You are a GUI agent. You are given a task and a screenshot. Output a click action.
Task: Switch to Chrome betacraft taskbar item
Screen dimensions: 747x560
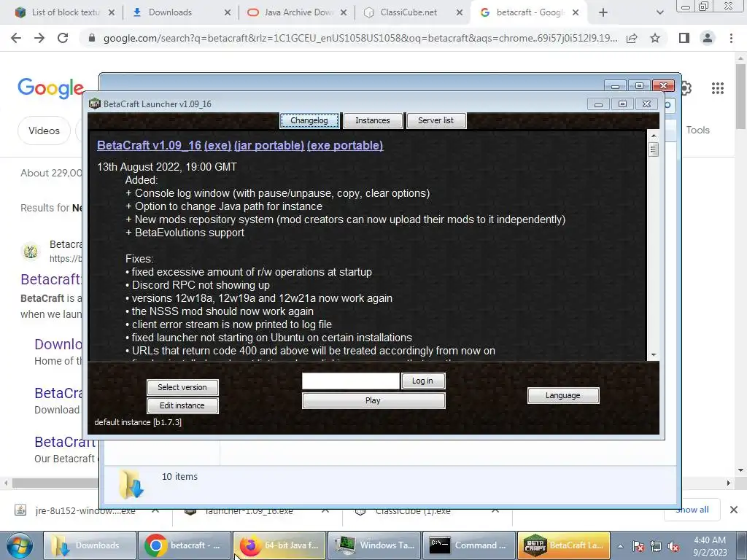tap(185, 545)
